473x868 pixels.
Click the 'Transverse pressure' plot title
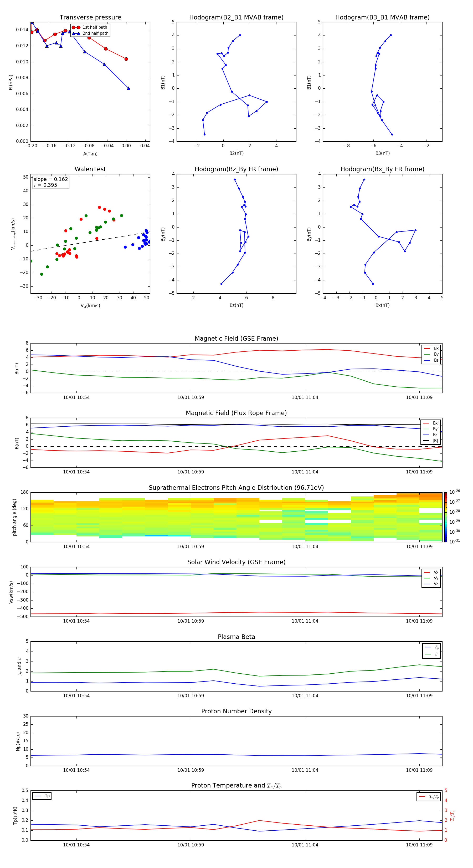point(90,18)
